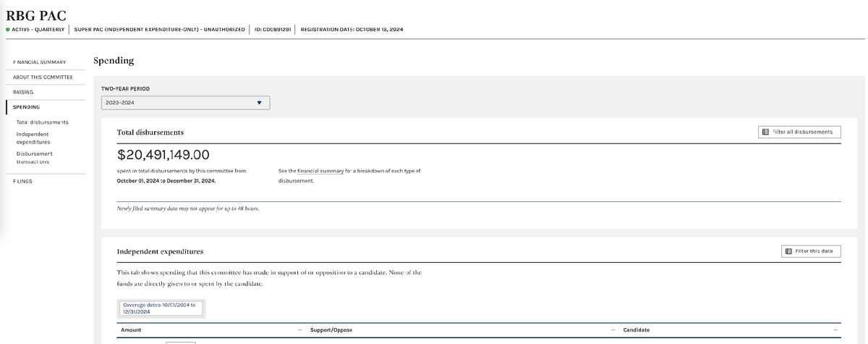Click the $20,491,149.00 total amount

(163, 154)
